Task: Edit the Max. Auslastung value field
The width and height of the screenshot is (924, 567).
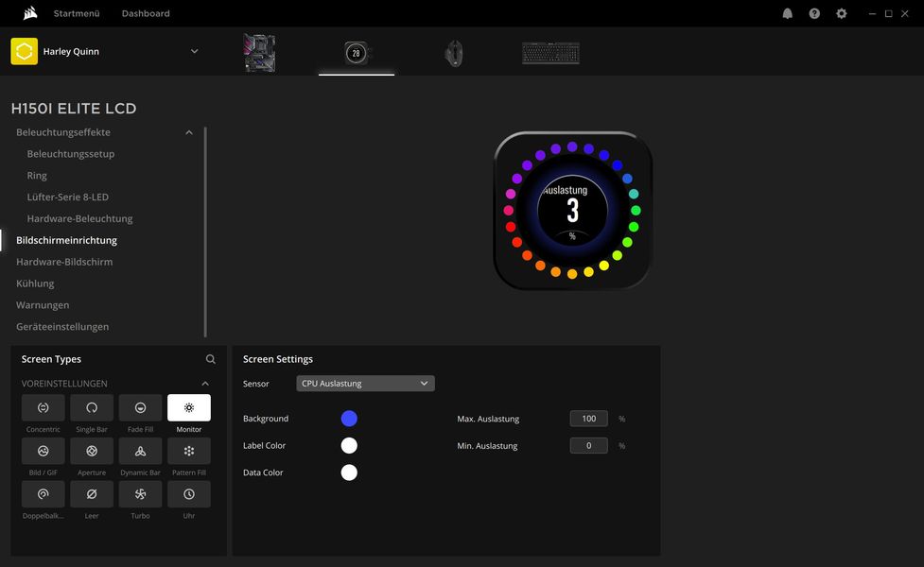Action: click(588, 419)
